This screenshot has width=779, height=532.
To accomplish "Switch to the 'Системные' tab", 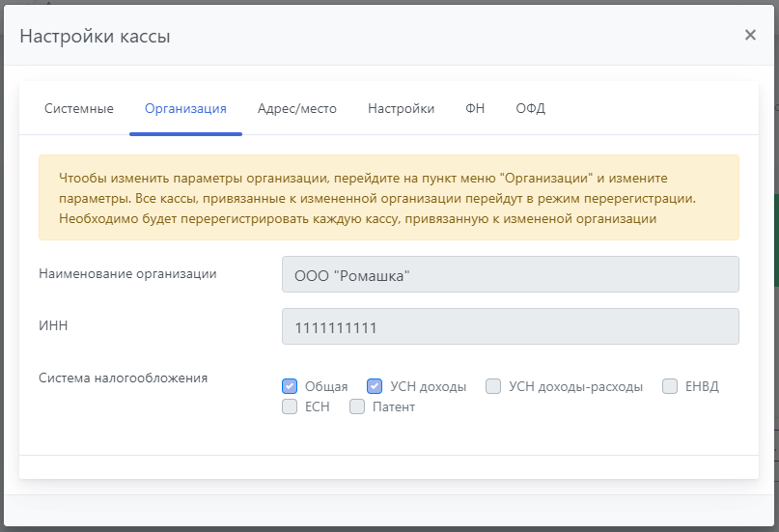I will pos(79,108).
